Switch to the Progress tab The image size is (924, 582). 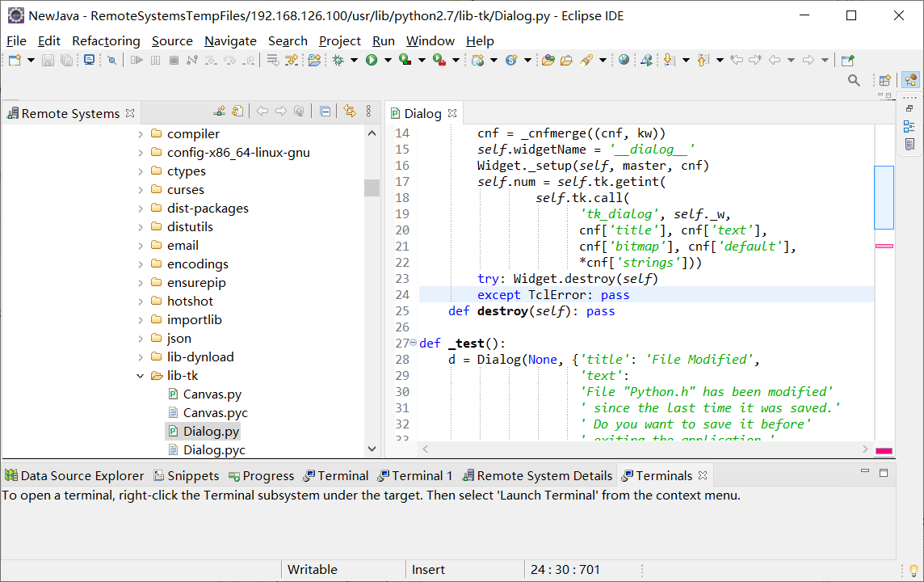(261, 476)
